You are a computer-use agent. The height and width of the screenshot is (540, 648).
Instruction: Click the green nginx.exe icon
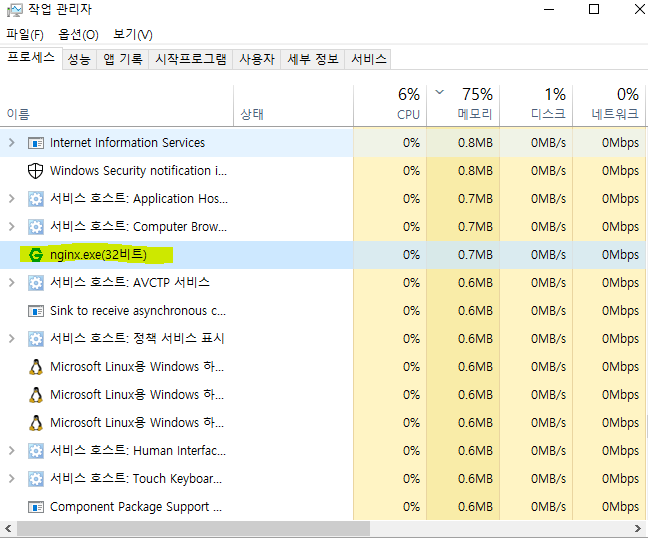36,255
